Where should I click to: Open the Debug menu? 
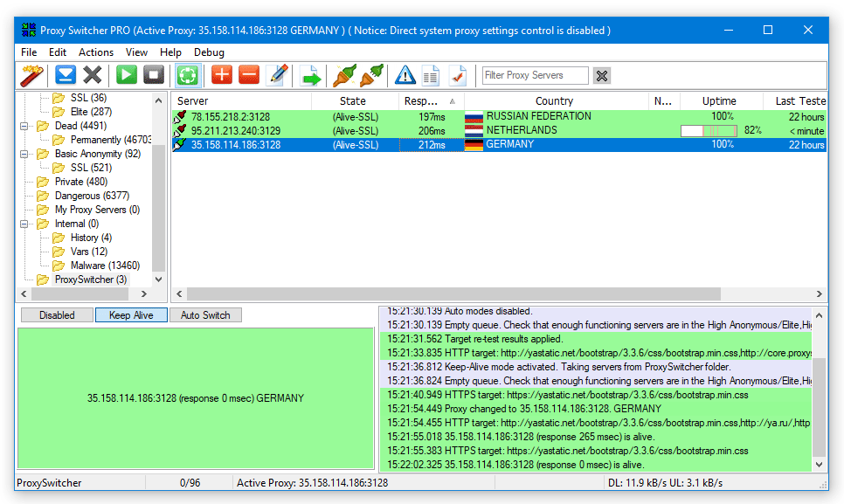(209, 52)
